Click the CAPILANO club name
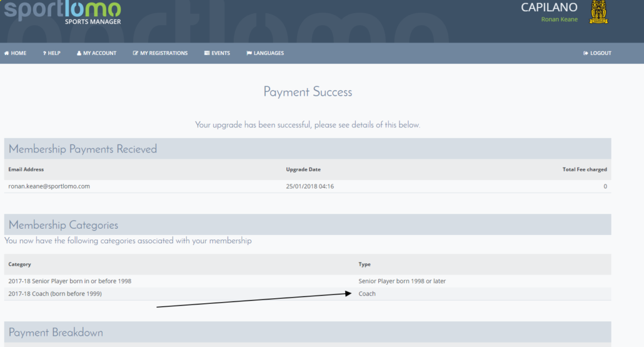This screenshot has width=644, height=347. tap(549, 8)
